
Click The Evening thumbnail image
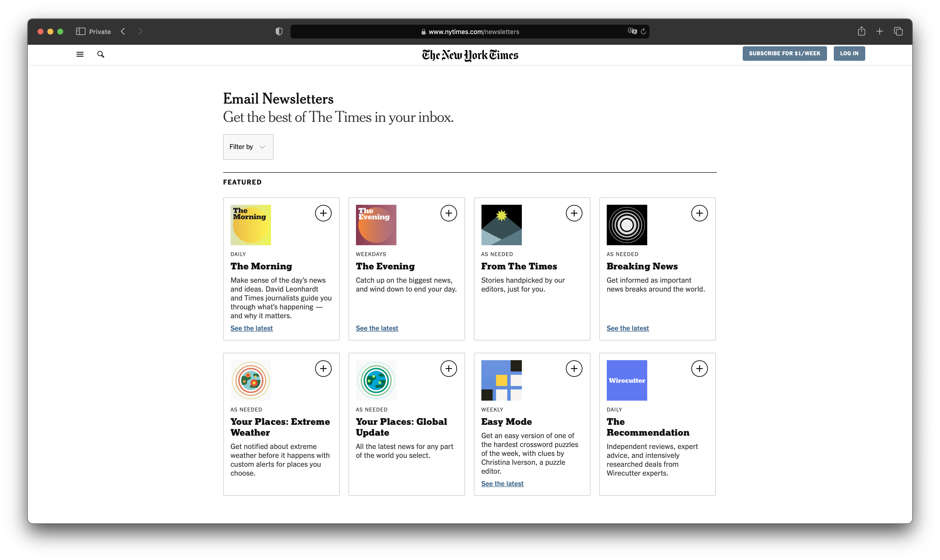pos(376,225)
